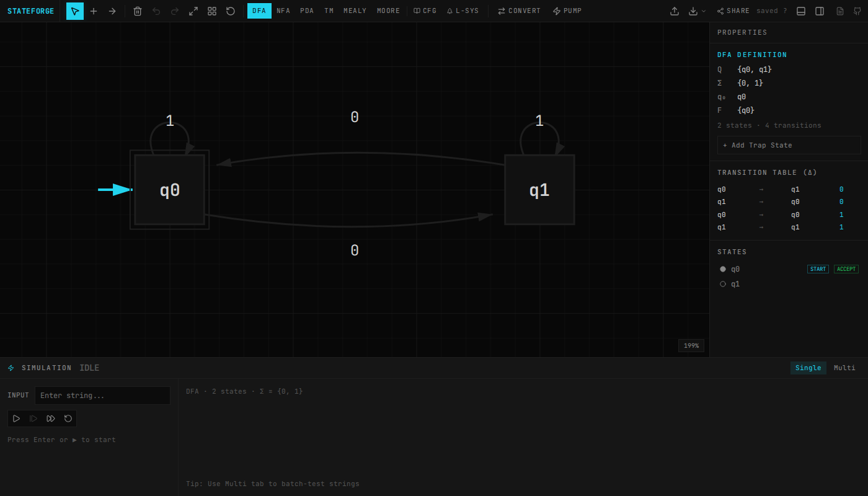This screenshot has width=868, height=496.
Task: Click the 199% zoom indicator
Action: click(x=691, y=345)
